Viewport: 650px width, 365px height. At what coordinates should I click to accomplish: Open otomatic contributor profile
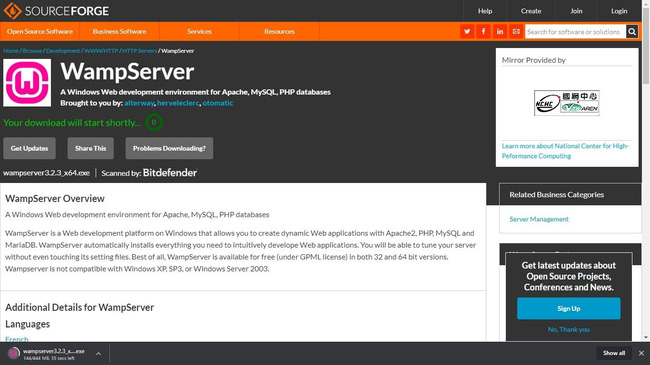pos(218,103)
